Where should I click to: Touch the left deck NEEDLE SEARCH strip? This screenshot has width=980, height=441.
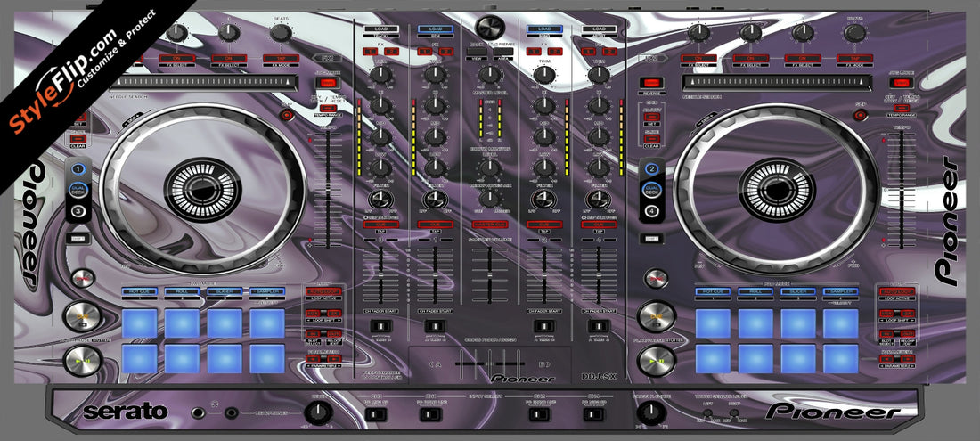point(203,83)
